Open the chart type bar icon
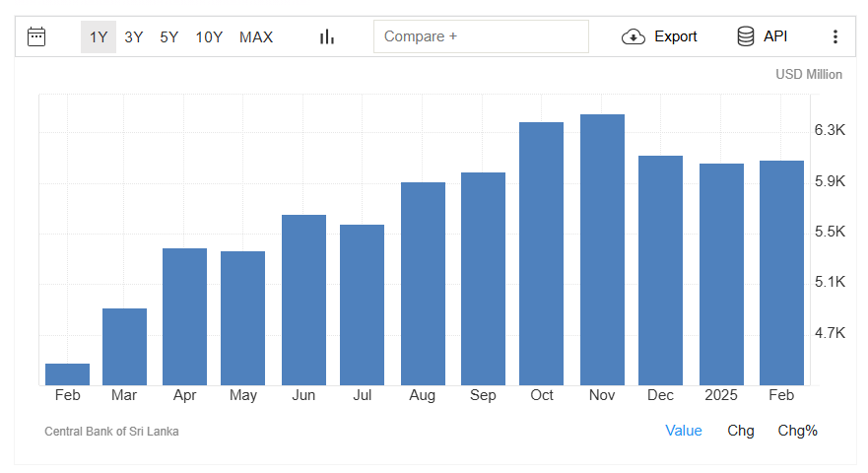Screen dimensions: 868x473 pyautogui.click(x=327, y=36)
